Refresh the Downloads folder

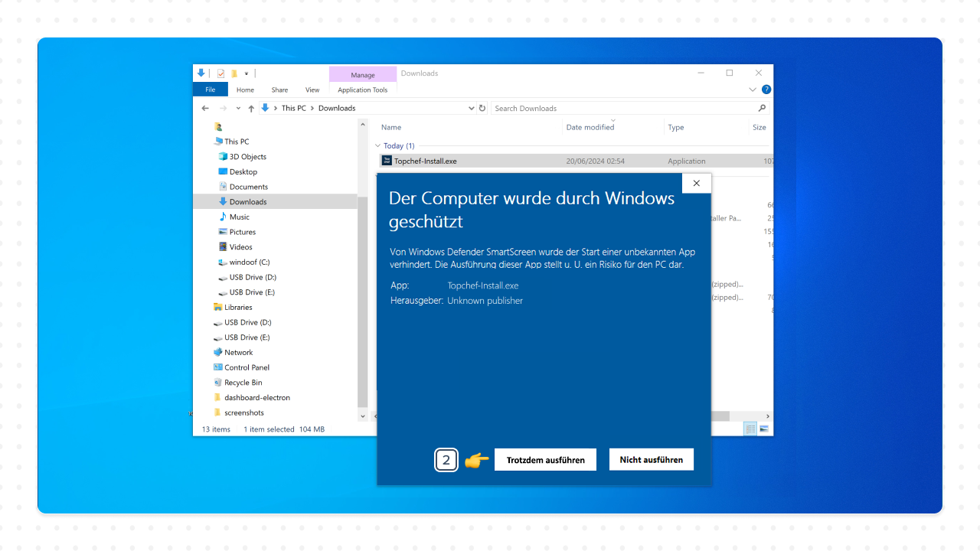[482, 108]
